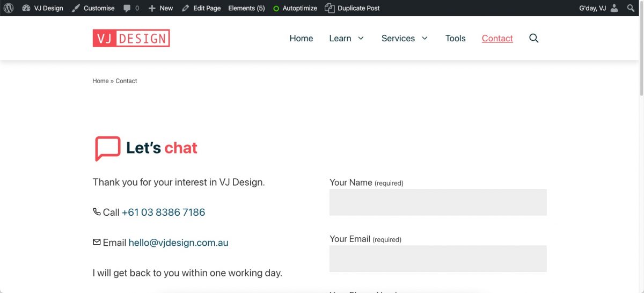Click Edit Page in admin bar
The image size is (644, 293).
point(201,8)
